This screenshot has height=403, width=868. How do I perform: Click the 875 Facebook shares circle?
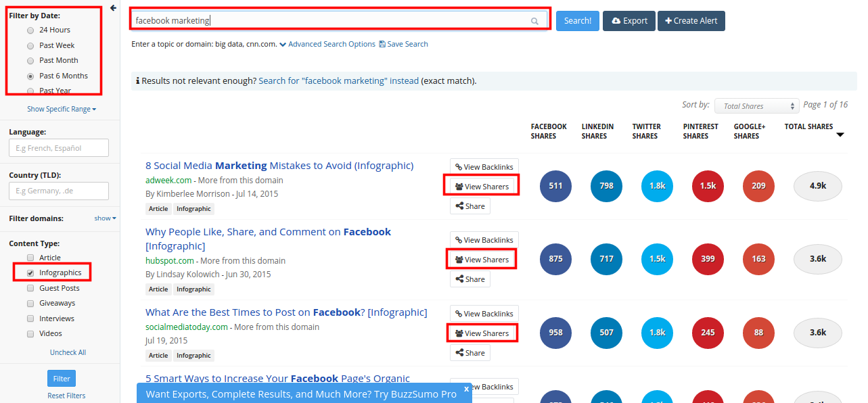[555, 259]
